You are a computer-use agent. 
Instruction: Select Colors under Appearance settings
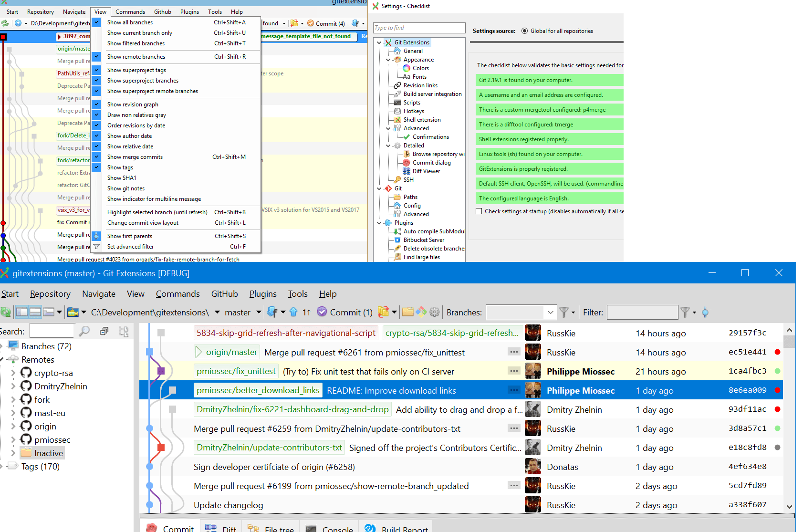tap(420, 68)
